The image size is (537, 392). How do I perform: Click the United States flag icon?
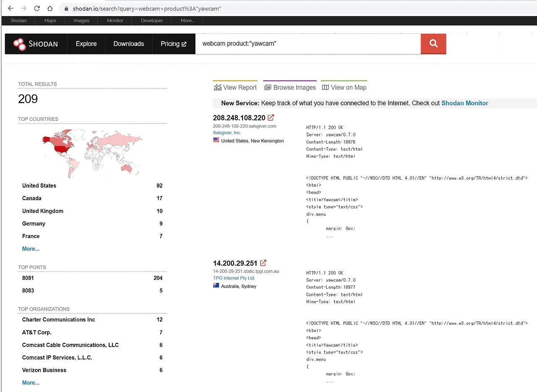coord(216,140)
